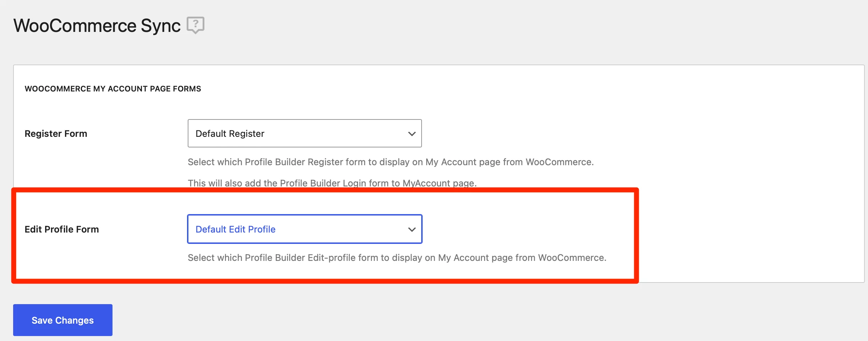
Task: Click the 'WOOCOMMERCE MY ACCOUNT PAGE FORMS' heading
Action: pos(113,89)
